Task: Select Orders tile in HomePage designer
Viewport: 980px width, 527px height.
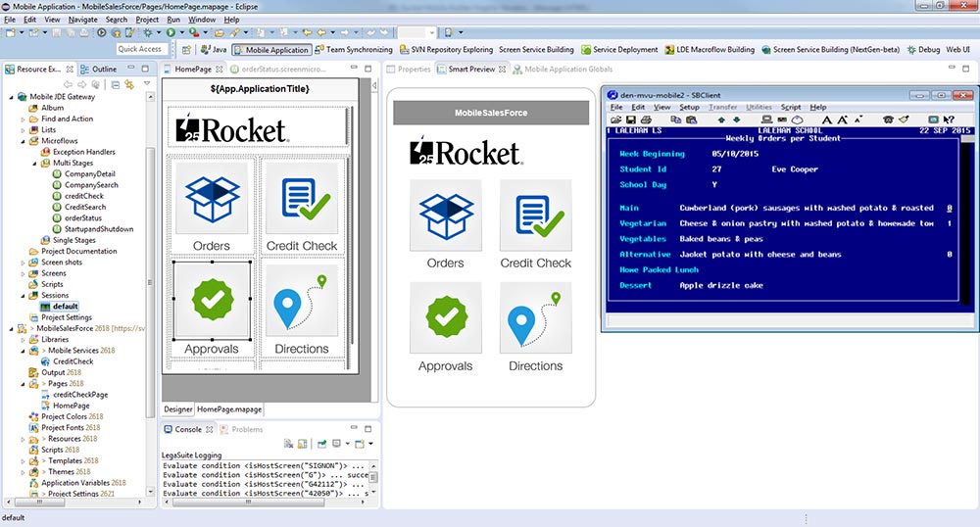Action: (x=212, y=199)
